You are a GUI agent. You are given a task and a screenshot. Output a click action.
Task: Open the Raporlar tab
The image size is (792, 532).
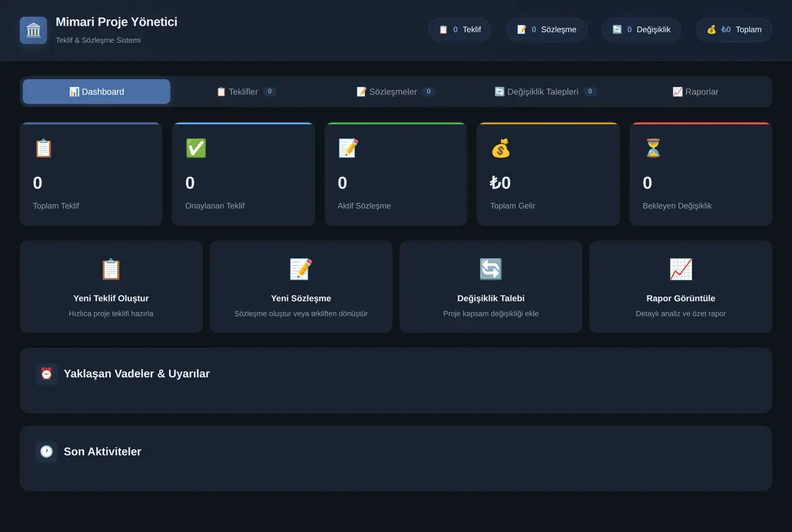[696, 92]
